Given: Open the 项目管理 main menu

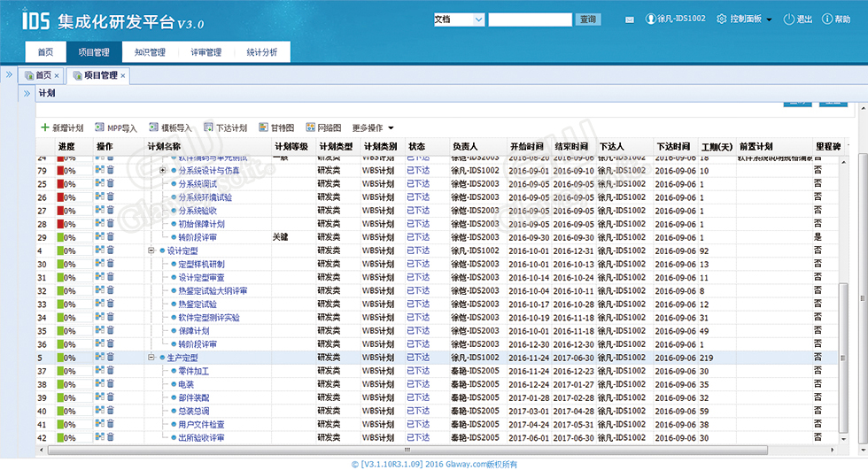Looking at the screenshot, I should coord(94,52).
